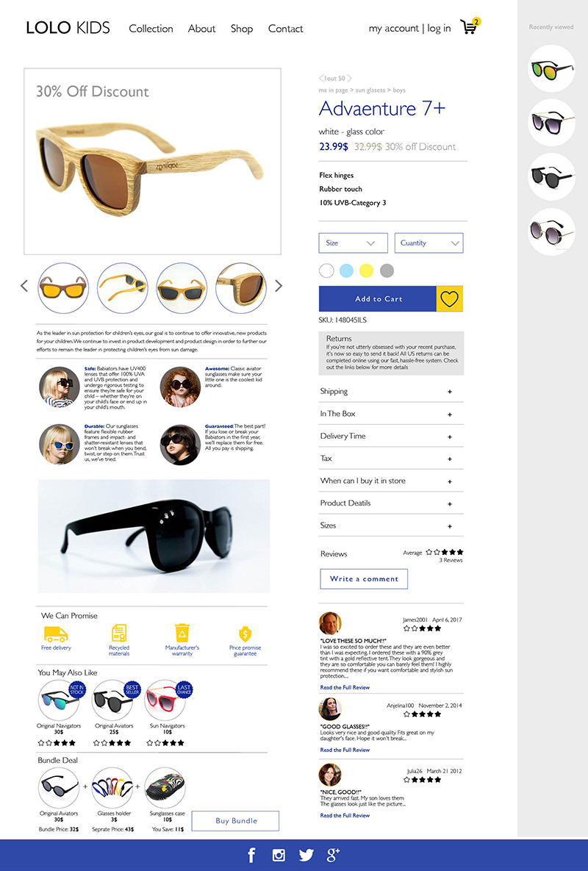The height and width of the screenshot is (871, 588).
Task: Expand the Delivery Time section
Action: (391, 436)
